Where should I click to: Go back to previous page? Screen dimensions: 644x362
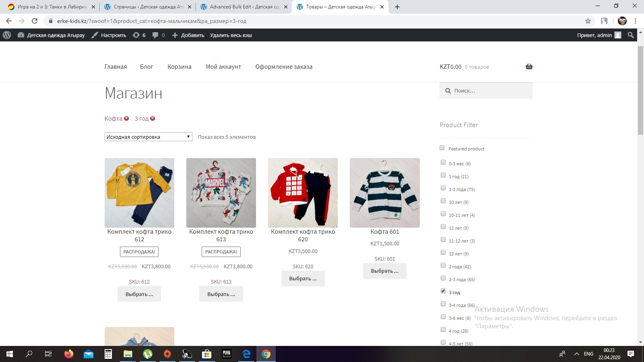9,21
